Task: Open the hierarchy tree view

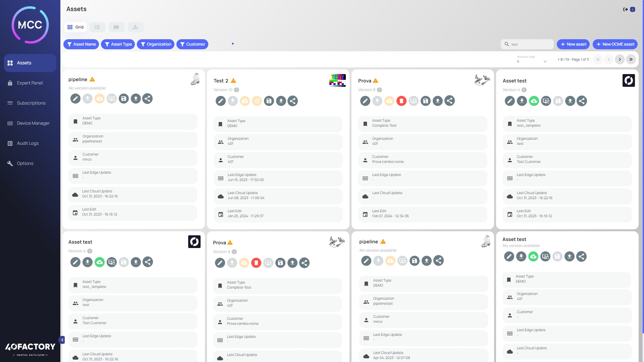Action: pyautogui.click(x=136, y=27)
